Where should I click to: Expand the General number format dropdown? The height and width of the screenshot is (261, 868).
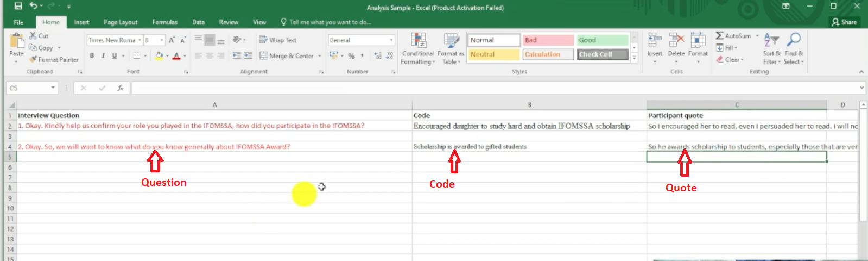(391, 40)
